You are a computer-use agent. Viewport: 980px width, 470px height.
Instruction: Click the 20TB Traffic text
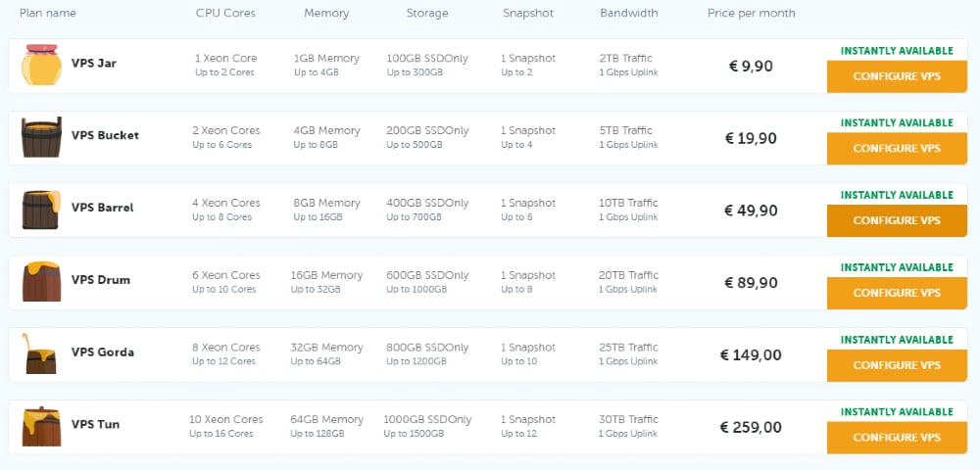tap(629, 275)
